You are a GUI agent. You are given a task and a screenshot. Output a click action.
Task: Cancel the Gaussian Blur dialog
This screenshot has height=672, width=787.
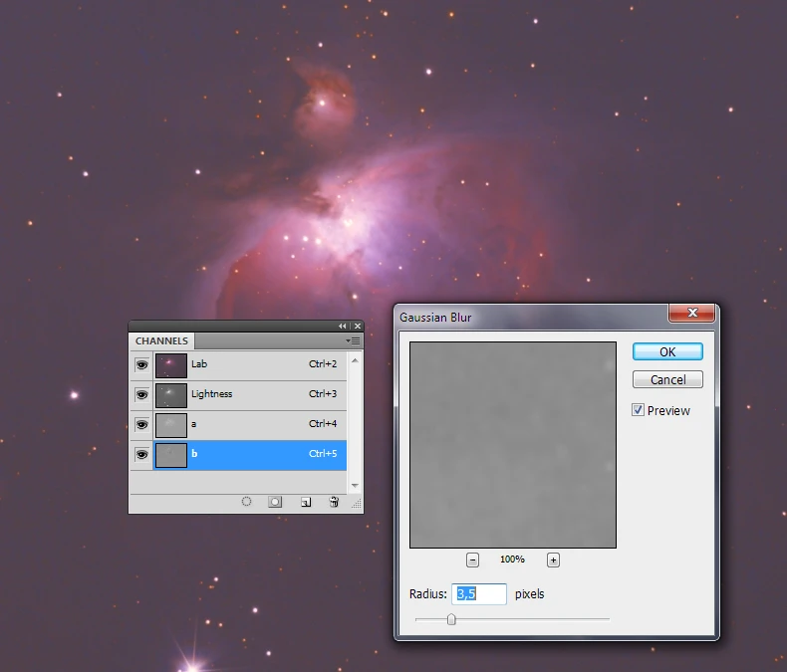point(667,379)
